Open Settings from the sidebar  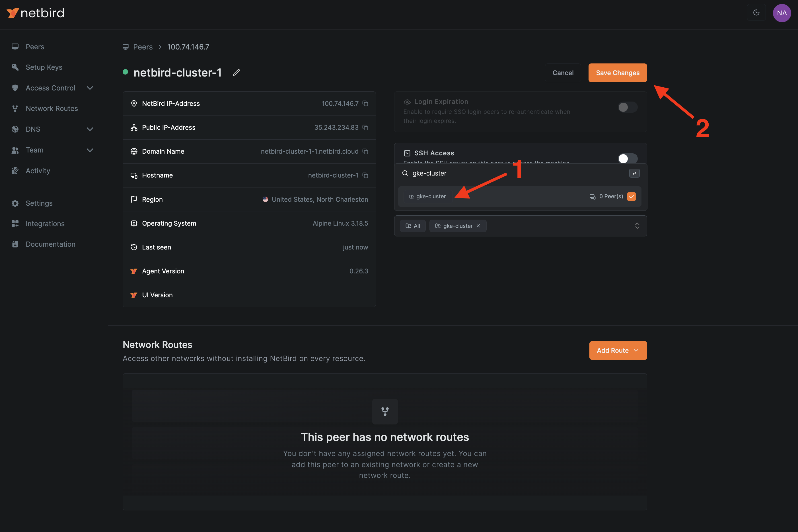[39, 203]
